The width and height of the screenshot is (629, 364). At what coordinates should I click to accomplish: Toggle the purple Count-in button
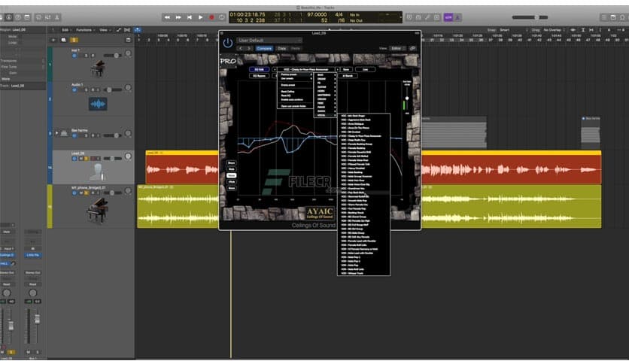(448, 17)
